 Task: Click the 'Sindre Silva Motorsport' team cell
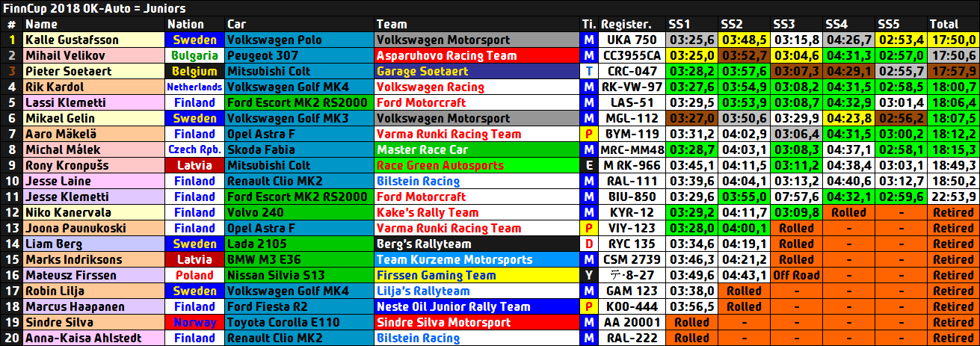click(476, 322)
